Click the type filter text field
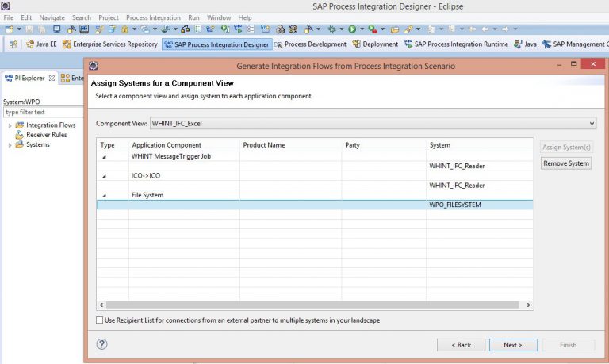 pos(43,113)
